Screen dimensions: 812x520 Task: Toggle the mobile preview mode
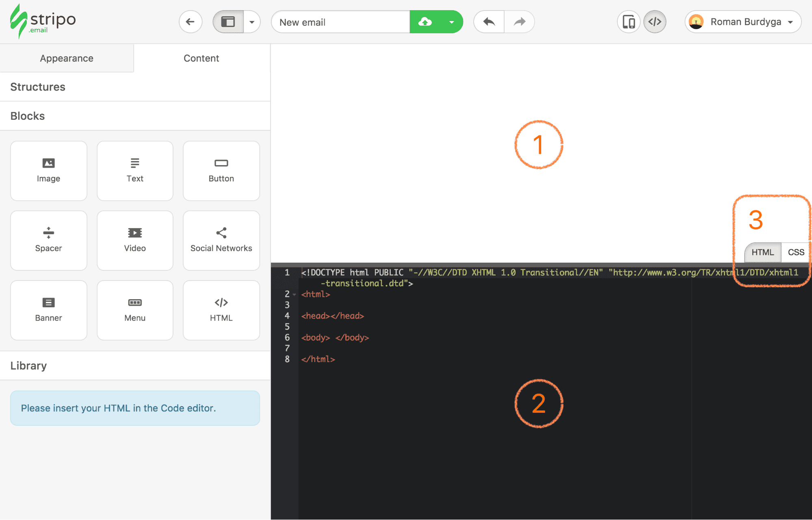[x=628, y=22]
